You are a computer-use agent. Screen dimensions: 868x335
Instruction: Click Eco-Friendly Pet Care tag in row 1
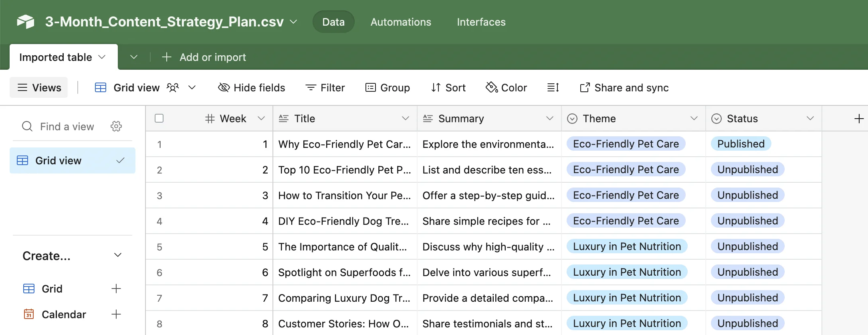(x=626, y=143)
